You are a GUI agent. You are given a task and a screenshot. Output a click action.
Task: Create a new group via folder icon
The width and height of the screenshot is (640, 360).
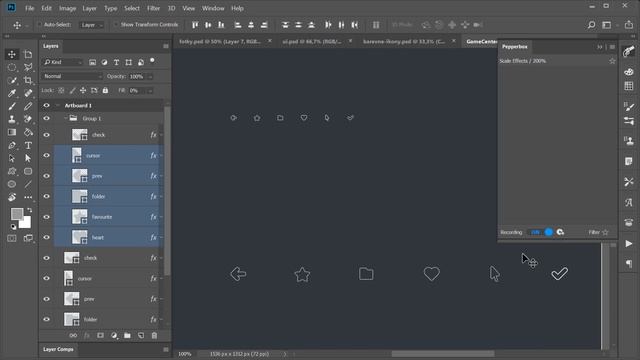(127, 336)
